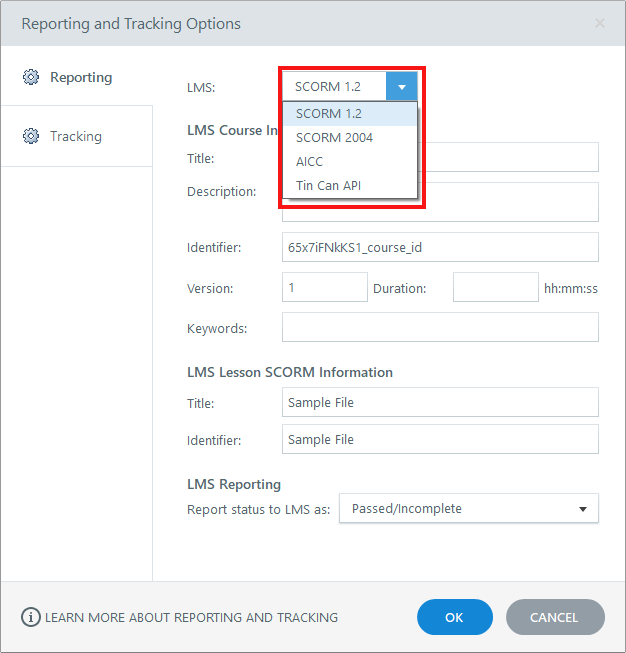Screen dimensions: 626x653
Task: Open the Report status to LMS dropdown
Action: click(x=468, y=508)
